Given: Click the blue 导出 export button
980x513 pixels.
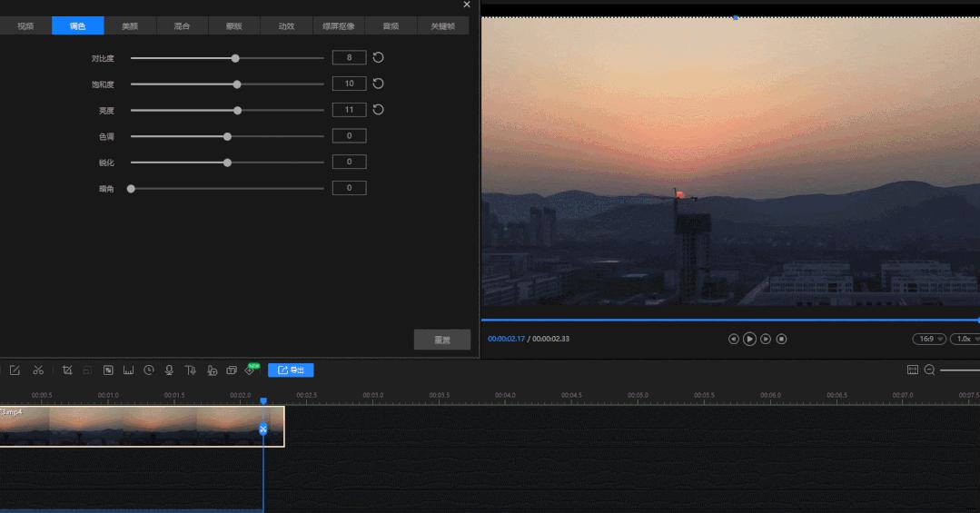Looking at the screenshot, I should pos(291,370).
